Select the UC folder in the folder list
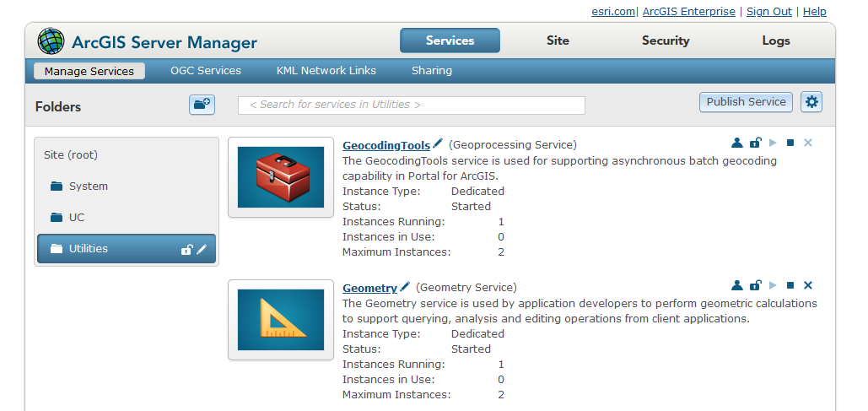 click(77, 218)
